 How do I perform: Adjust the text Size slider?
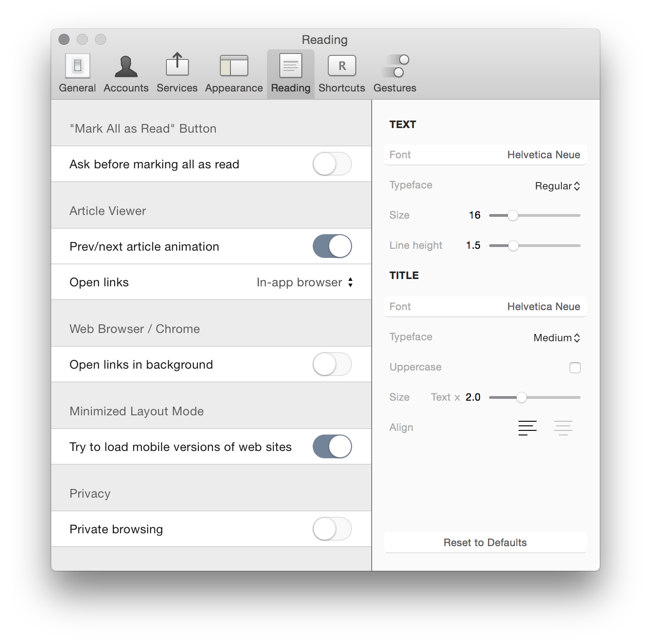click(535, 215)
